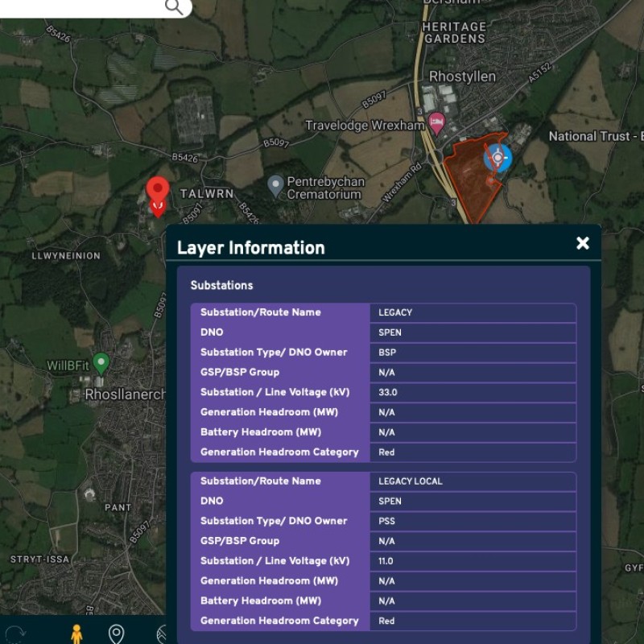644x644 pixels.
Task: Select the 'LEGACY LOCAL' route name value
Action: click(x=411, y=481)
